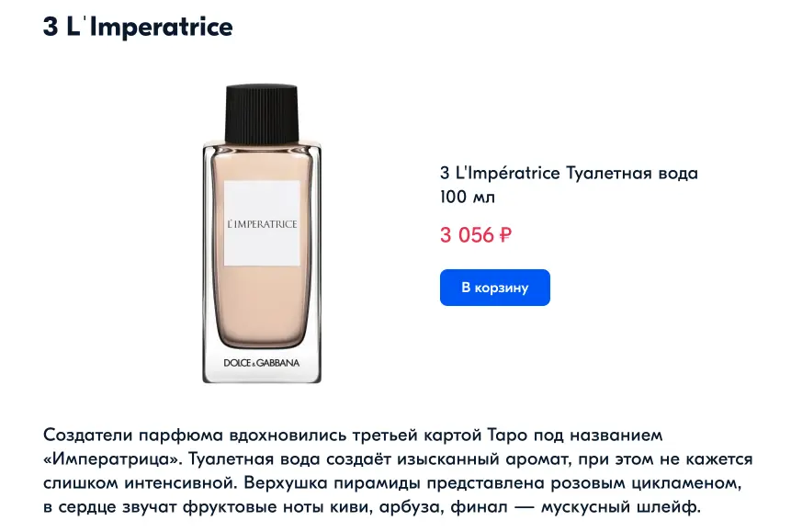Click the ruble sign next to the price
This screenshot has width=791, height=532.
coord(504,235)
